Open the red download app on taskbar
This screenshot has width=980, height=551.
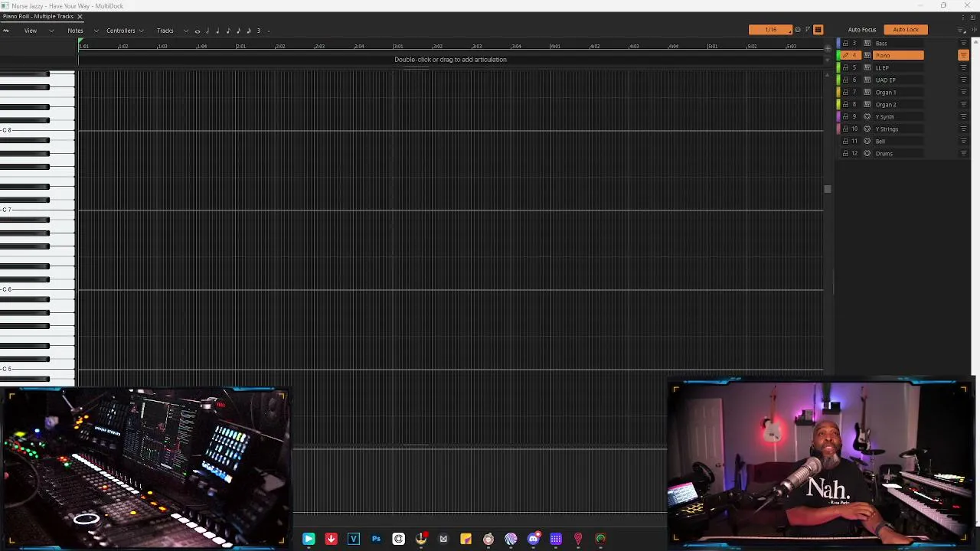[x=331, y=539]
